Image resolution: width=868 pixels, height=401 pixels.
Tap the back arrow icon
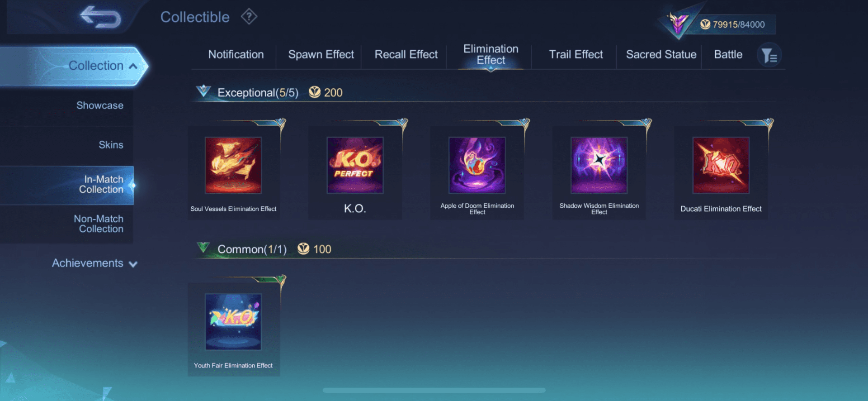pyautogui.click(x=100, y=17)
